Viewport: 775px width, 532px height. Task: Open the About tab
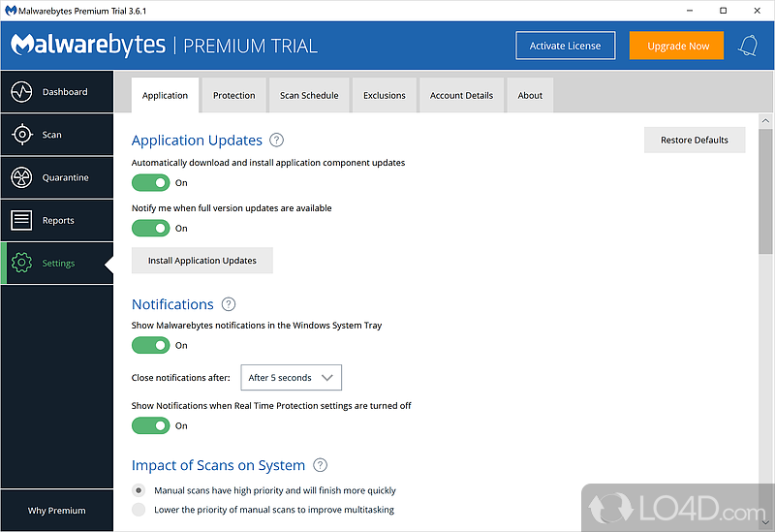click(x=530, y=95)
